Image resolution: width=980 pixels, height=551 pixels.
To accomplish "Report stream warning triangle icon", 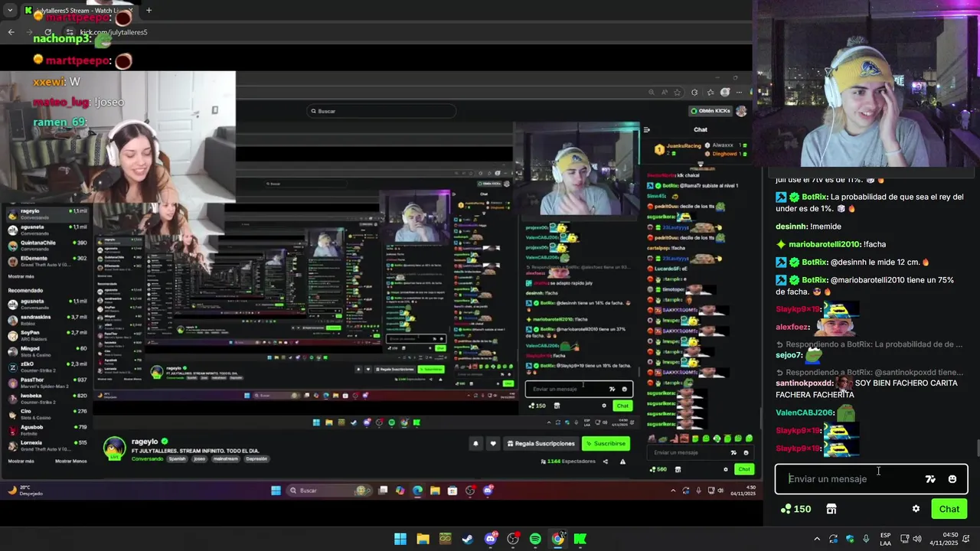I will pos(622,461).
